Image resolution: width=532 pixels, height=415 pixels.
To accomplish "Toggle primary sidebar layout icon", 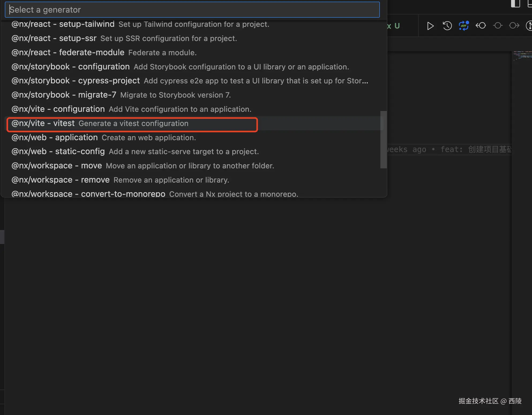I will click(x=515, y=4).
